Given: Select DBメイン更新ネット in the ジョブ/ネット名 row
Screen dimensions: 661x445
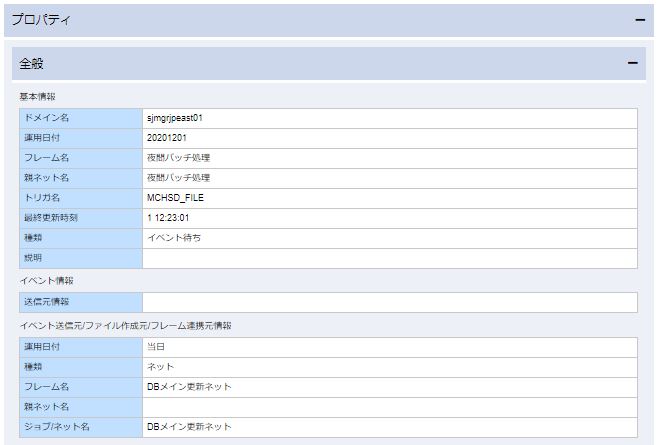Looking at the screenshot, I should click(189, 427).
